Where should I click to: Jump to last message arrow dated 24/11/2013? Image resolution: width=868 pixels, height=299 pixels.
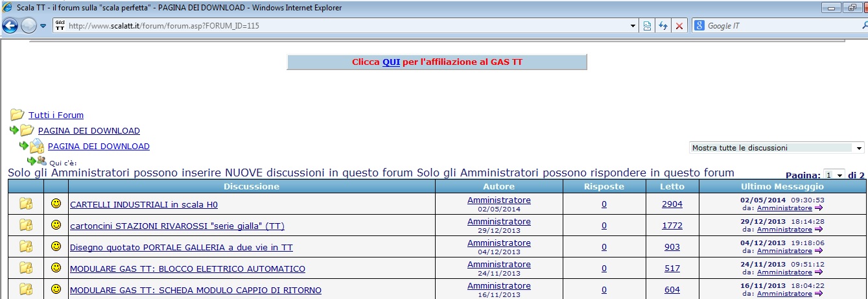tap(818, 272)
